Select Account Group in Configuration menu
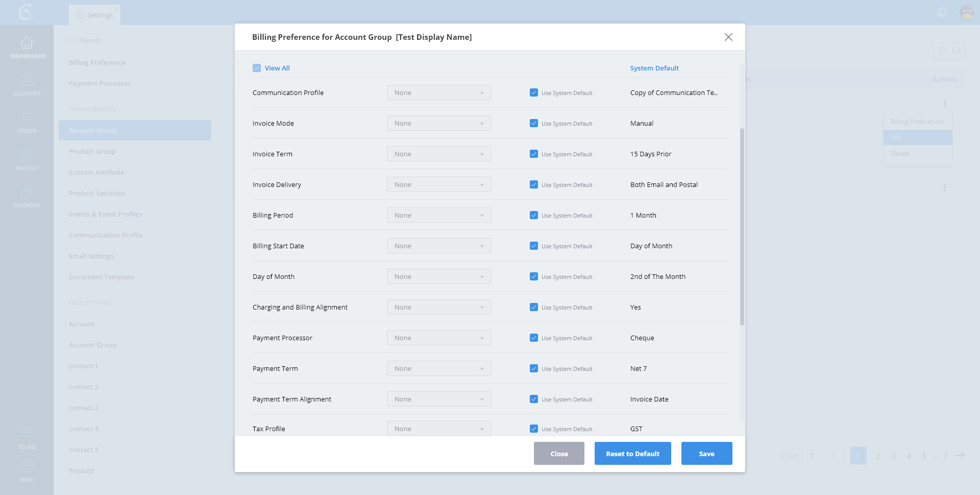Screen dimensions: 980x495 pyautogui.click(x=135, y=131)
